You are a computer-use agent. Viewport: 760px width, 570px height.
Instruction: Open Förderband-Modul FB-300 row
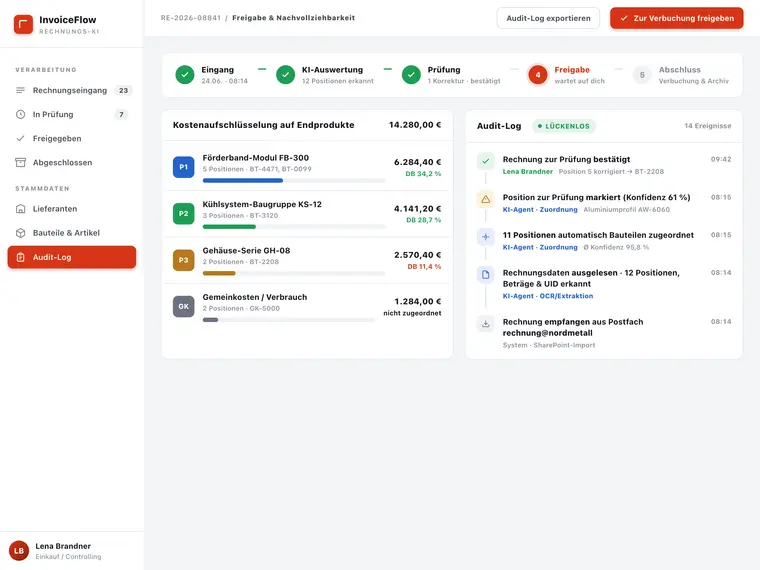307,167
